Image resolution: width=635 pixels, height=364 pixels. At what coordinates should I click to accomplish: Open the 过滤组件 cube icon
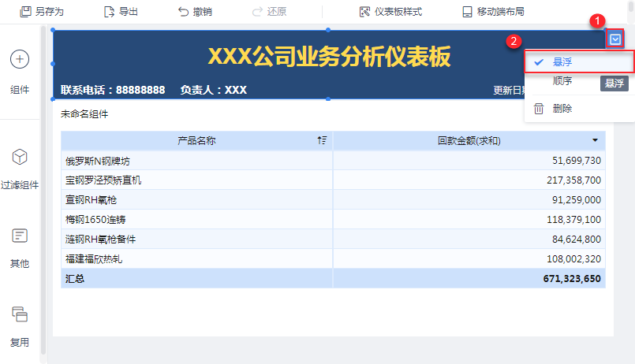(20, 157)
